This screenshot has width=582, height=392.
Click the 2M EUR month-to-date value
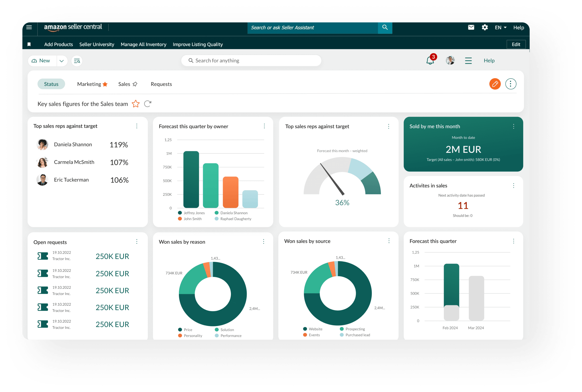[463, 149]
